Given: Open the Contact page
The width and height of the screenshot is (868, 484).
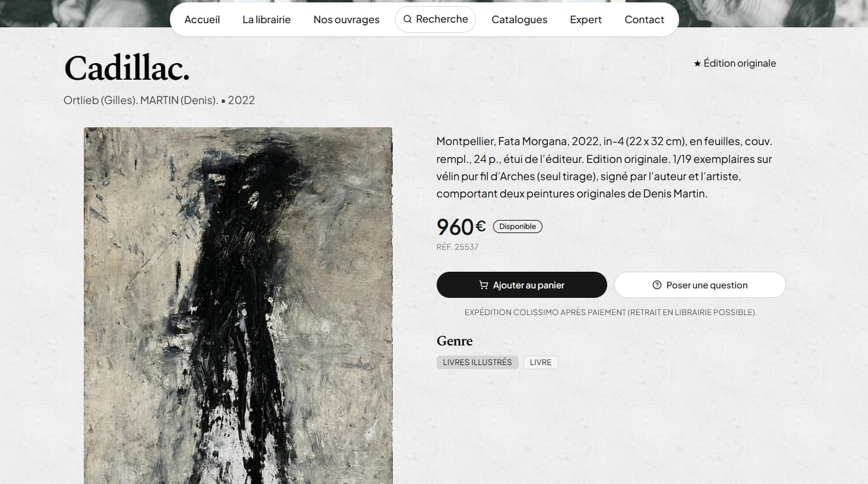Looking at the screenshot, I should point(644,19).
